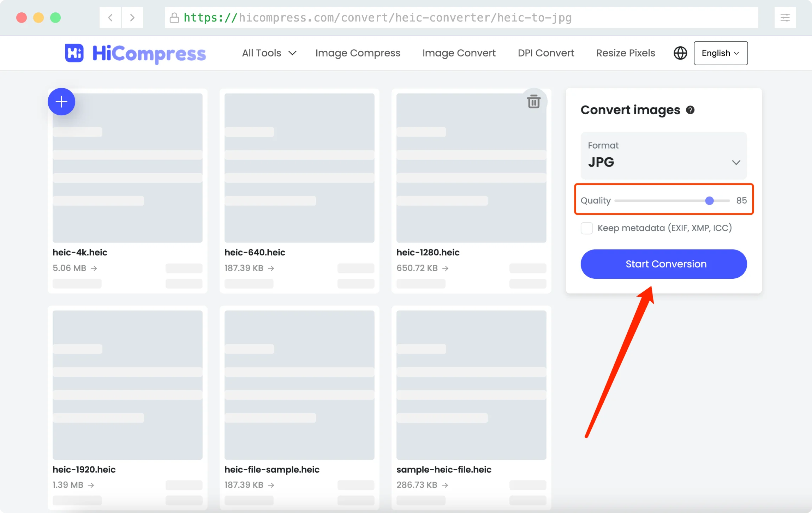
Task: Select the DPI Convert menu item
Action: [x=545, y=53]
